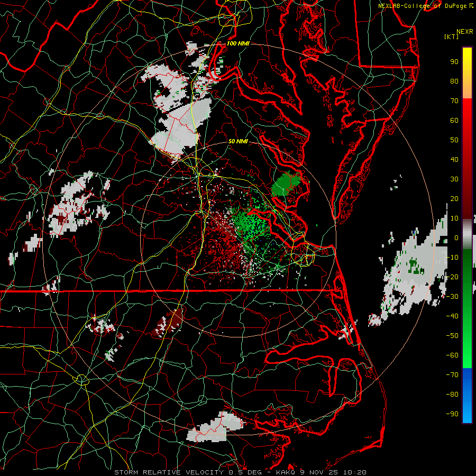The image size is (476, 476).
Task: Select the 80 value on the velocity scale
Action: tap(454, 81)
